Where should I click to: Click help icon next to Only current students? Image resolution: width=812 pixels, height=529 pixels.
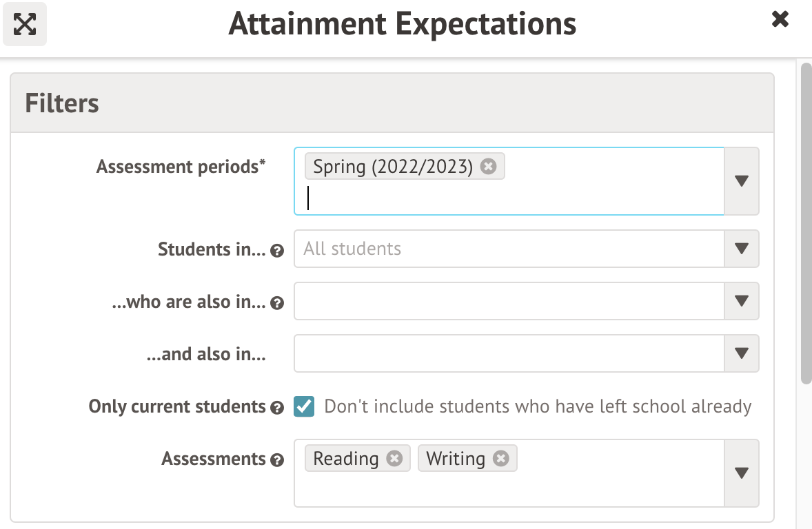tap(277, 408)
